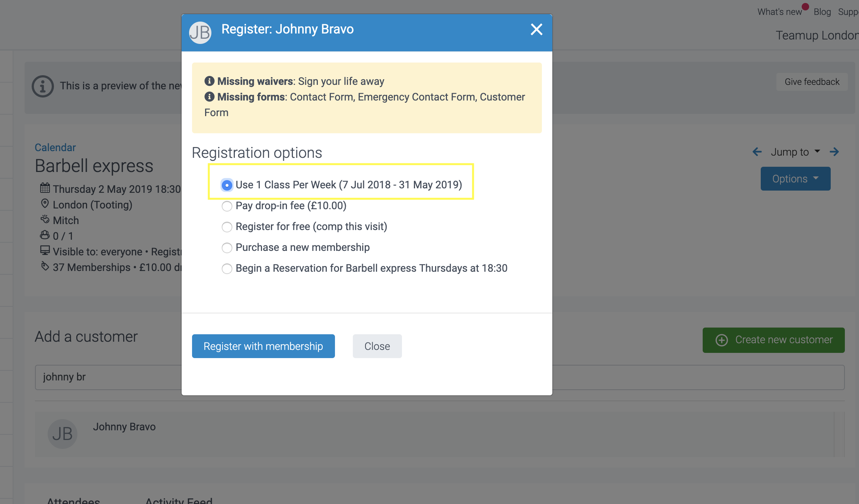Click the Johnny Bravo JB avatar in results
Image resolution: width=859 pixels, height=504 pixels.
click(63, 434)
